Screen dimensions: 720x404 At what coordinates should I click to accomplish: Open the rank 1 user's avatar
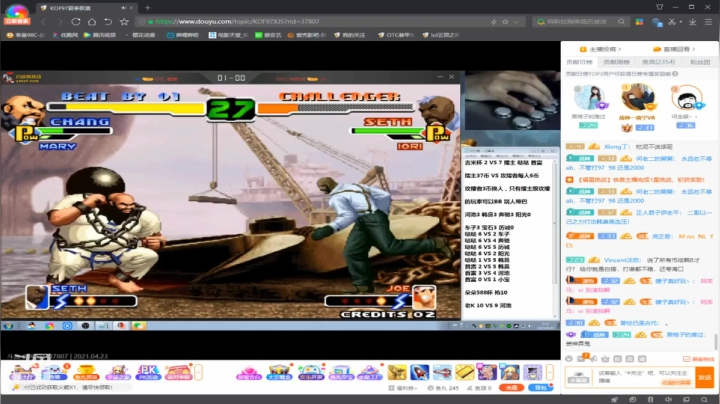point(637,97)
